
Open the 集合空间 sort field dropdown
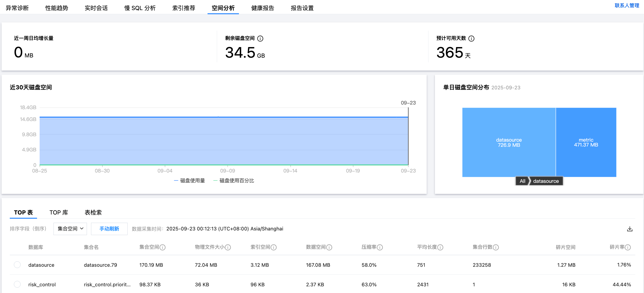coord(70,229)
